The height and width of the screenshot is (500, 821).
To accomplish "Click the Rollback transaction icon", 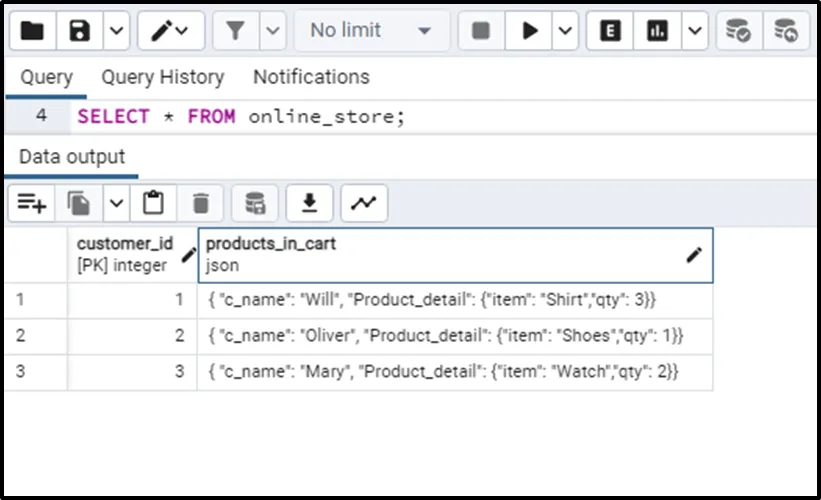I will click(786, 31).
